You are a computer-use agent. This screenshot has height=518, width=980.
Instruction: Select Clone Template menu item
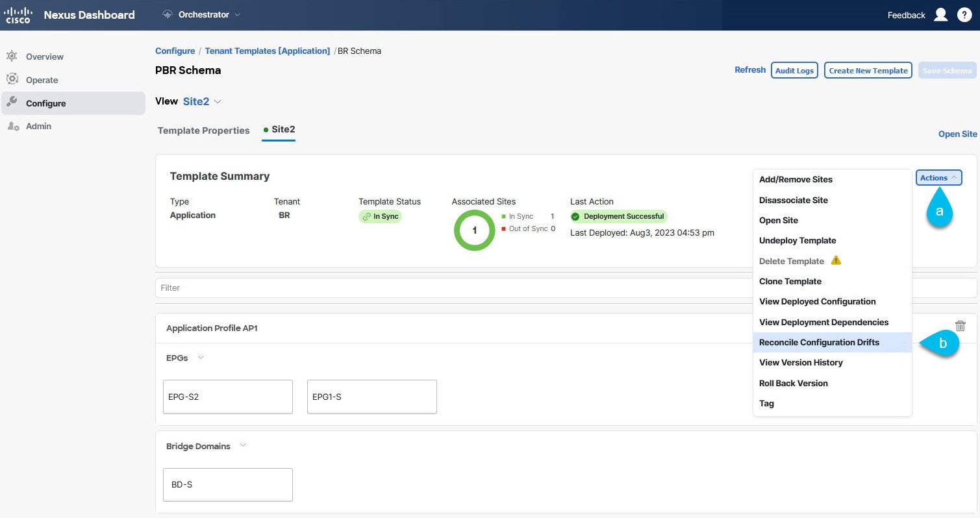click(832, 281)
